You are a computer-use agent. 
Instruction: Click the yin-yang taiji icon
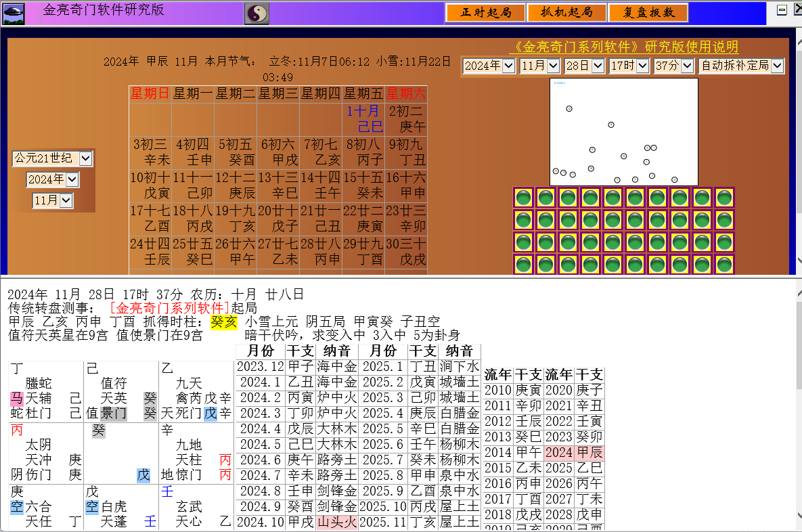pos(257,13)
